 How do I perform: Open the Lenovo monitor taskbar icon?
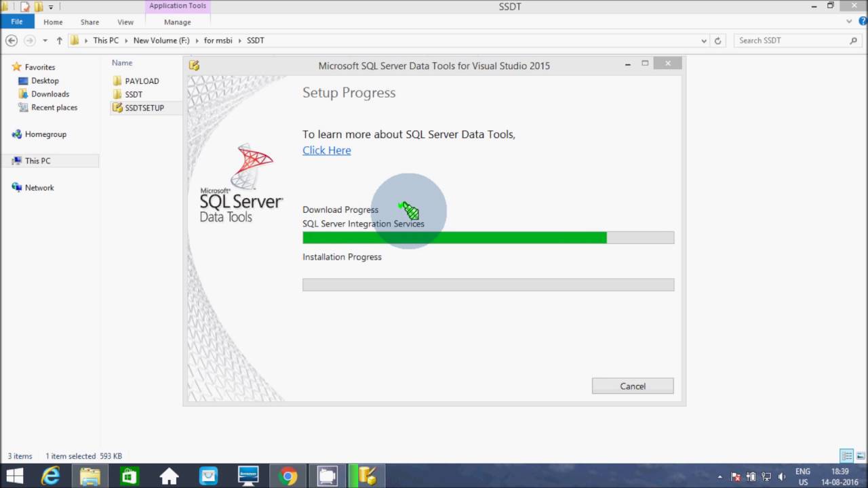click(x=248, y=476)
